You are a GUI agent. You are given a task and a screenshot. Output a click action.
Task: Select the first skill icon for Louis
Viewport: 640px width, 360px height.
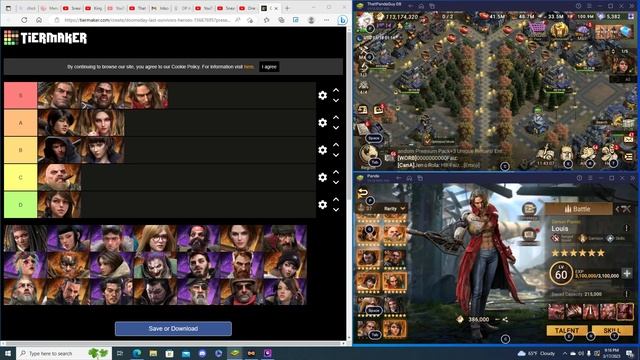coord(556,311)
